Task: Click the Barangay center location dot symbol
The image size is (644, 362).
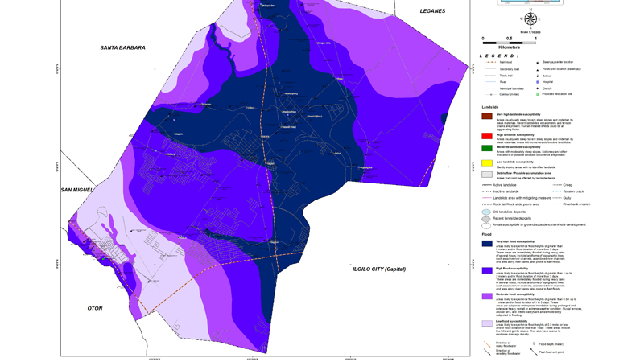Action: pos(538,62)
